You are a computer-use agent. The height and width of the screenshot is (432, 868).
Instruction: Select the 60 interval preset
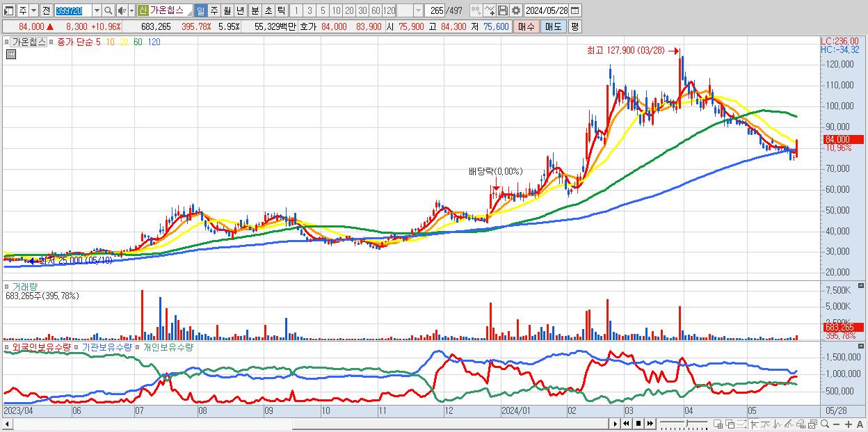coord(376,10)
